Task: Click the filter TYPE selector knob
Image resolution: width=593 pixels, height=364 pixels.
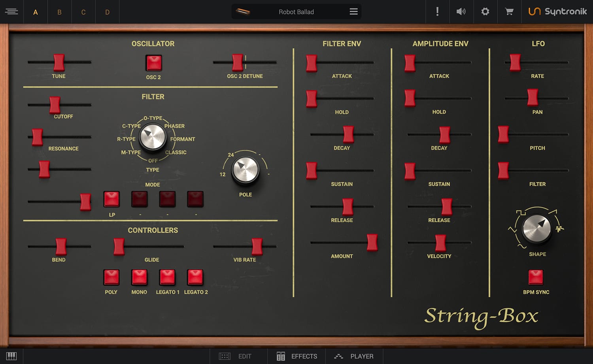Action: [x=153, y=137]
